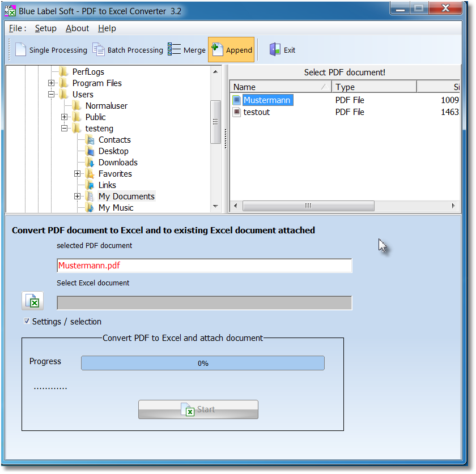Image resolution: width=476 pixels, height=474 pixels.
Task: Click the file list scroll right arrow
Action: (x=453, y=206)
